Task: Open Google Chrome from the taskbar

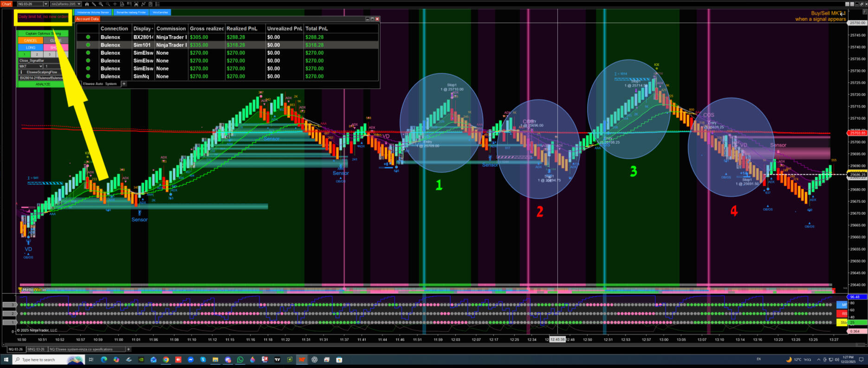Action: point(166,360)
